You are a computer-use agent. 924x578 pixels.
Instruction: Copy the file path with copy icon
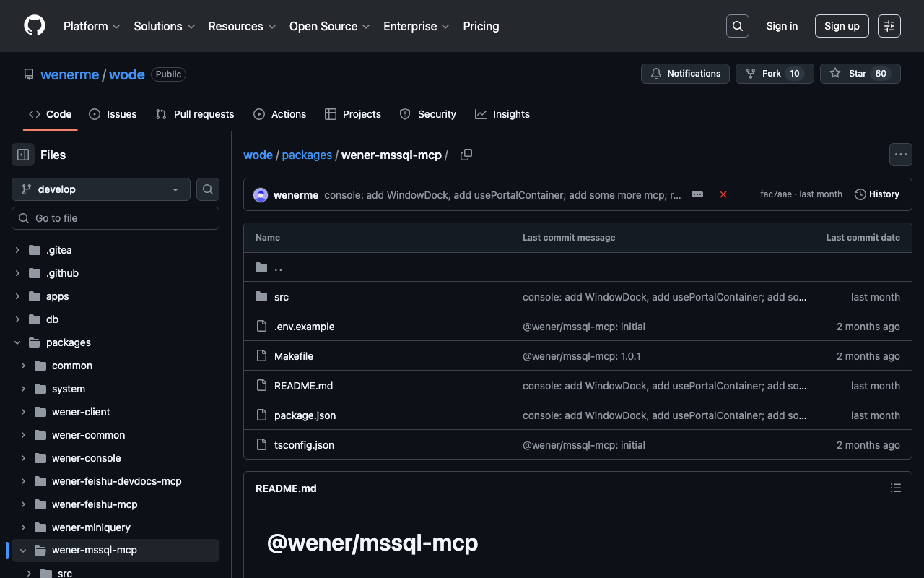pyautogui.click(x=466, y=155)
